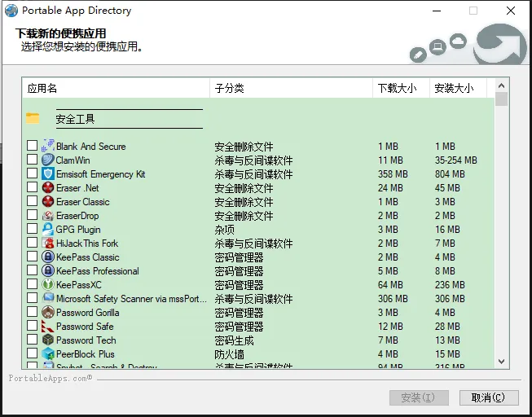Enable the Eraser .Net checkbox

coord(33,187)
